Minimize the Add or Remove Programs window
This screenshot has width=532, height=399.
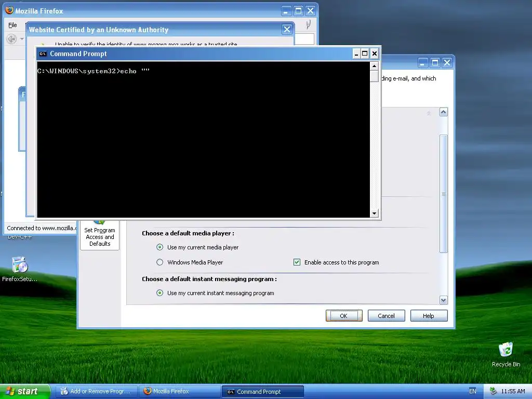pos(422,63)
